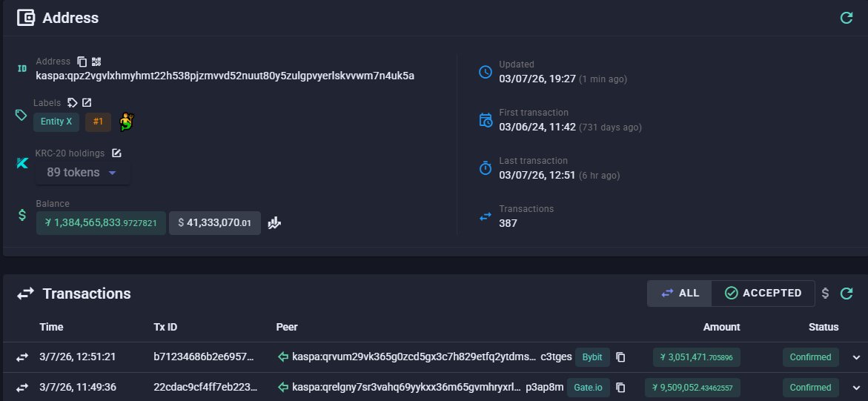
Task: Open the balance chart icon
Action: tap(274, 222)
